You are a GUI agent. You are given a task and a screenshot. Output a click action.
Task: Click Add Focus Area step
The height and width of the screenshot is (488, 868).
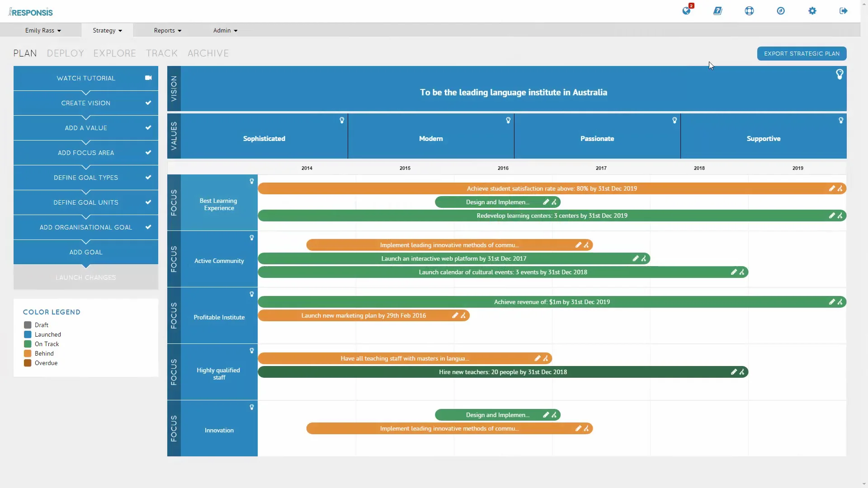[x=86, y=153]
